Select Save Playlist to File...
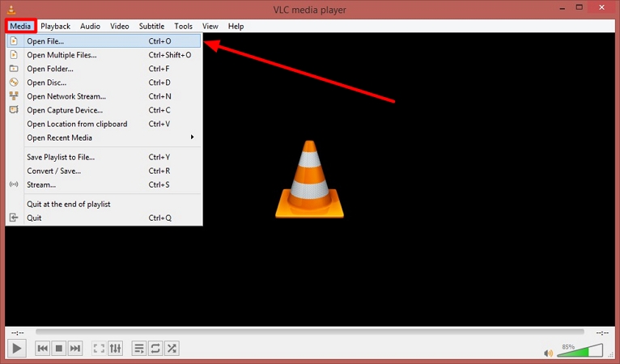Screen dimensions: 620x364 pyautogui.click(x=104, y=157)
